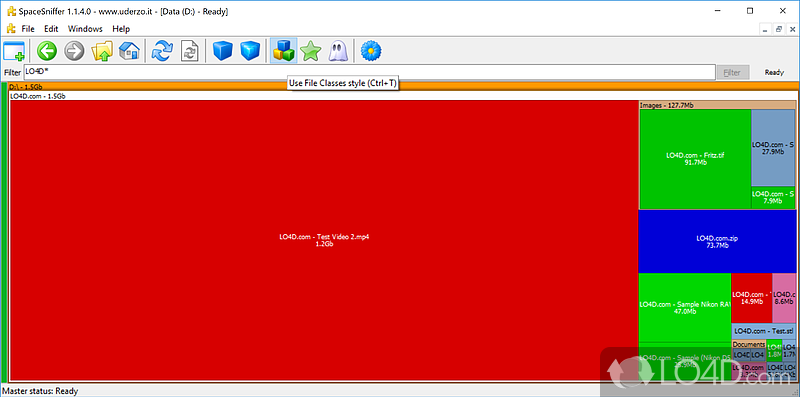The height and width of the screenshot is (397, 800).
Task: Click the Documents folder header
Action: (x=748, y=344)
